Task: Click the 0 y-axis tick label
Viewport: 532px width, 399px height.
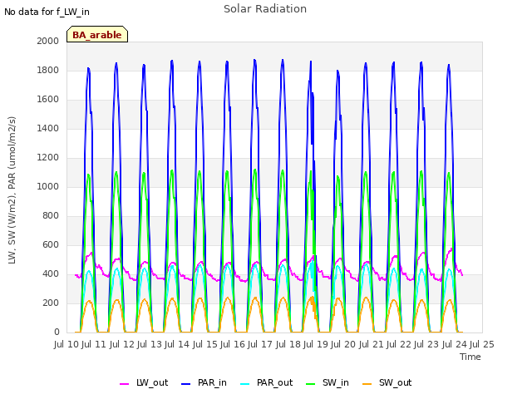Action: (x=57, y=332)
